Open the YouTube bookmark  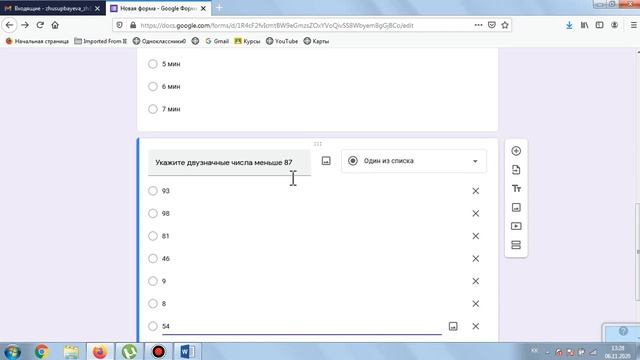pyautogui.click(x=282, y=41)
